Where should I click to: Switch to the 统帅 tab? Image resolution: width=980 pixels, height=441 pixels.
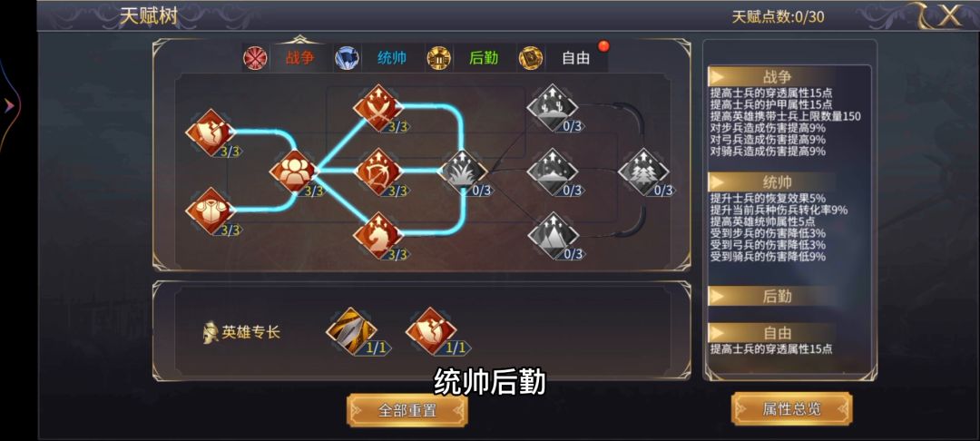tap(392, 58)
